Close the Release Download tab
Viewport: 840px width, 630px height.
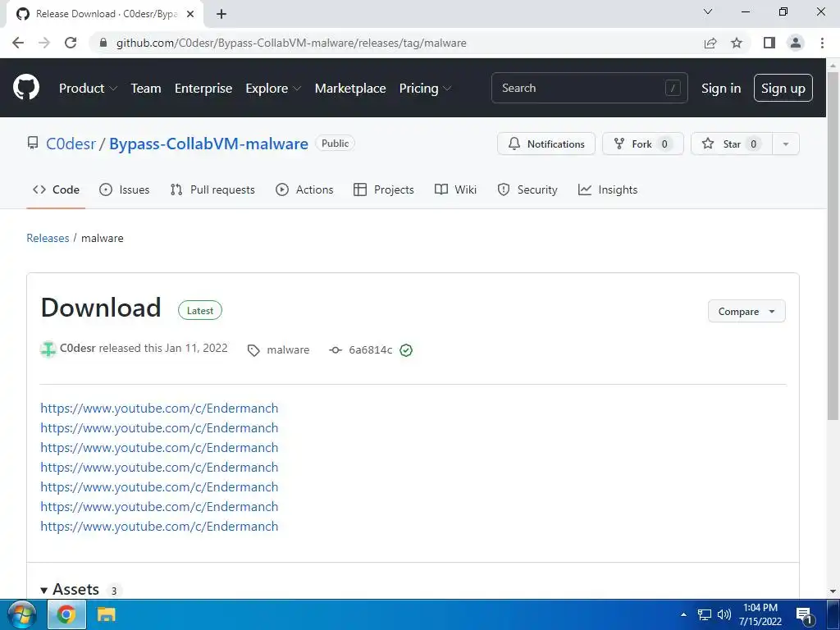[190, 14]
